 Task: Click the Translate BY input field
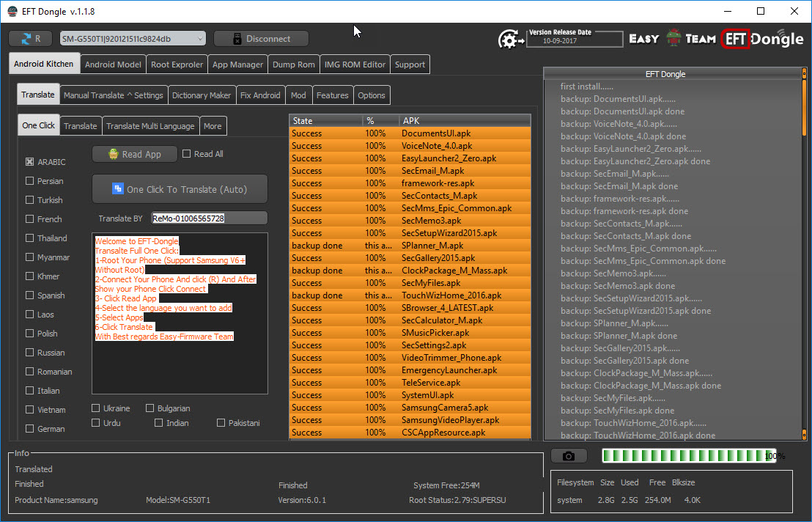pyautogui.click(x=209, y=218)
